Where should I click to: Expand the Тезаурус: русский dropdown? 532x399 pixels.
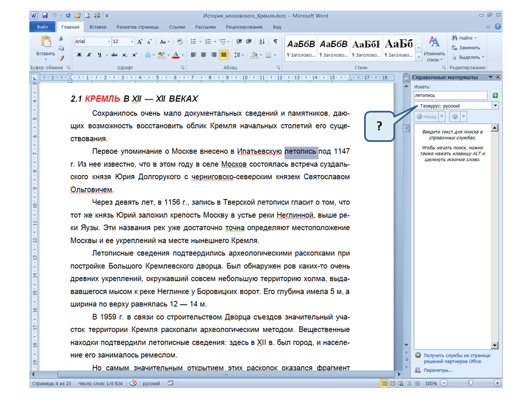tap(494, 105)
